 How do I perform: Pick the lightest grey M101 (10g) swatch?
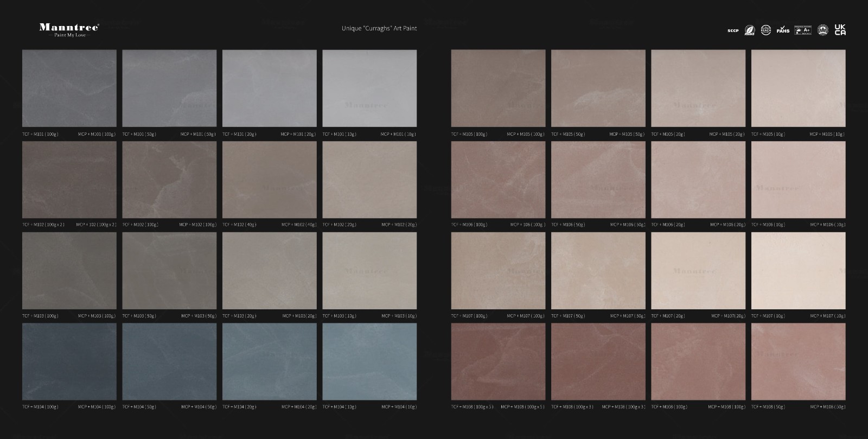coord(369,88)
